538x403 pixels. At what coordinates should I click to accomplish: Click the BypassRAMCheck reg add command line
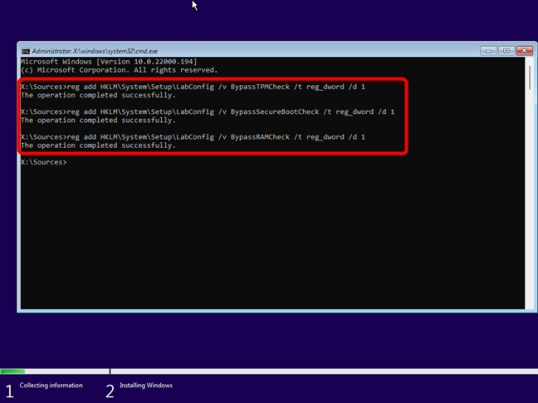coord(193,137)
